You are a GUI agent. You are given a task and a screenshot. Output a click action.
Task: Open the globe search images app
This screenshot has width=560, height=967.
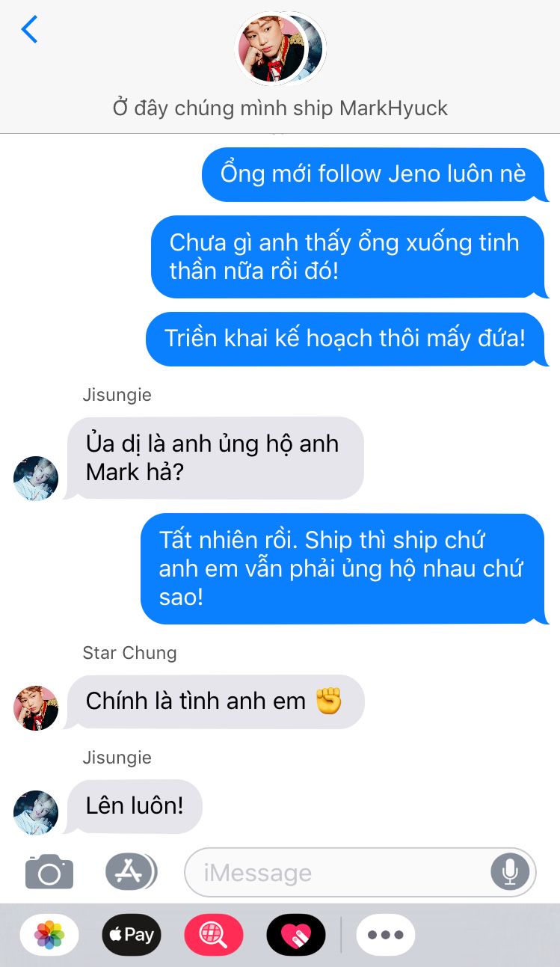click(214, 935)
